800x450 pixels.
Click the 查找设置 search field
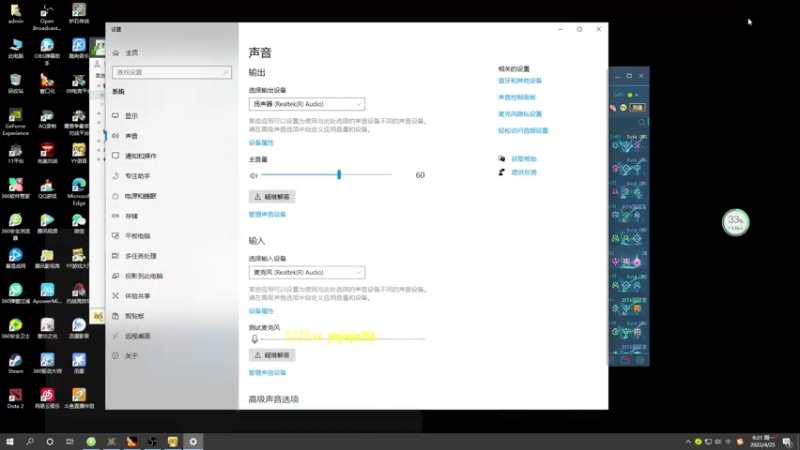click(172, 72)
